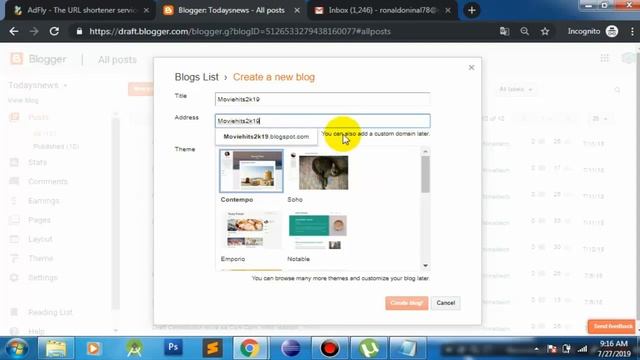
Task: Bookmark this page with star icon
Action: click(545, 31)
